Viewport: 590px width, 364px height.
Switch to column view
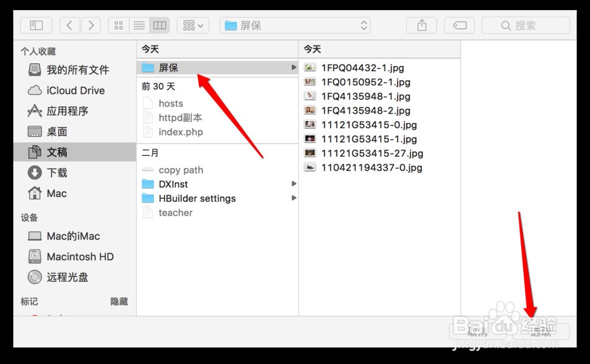(159, 25)
